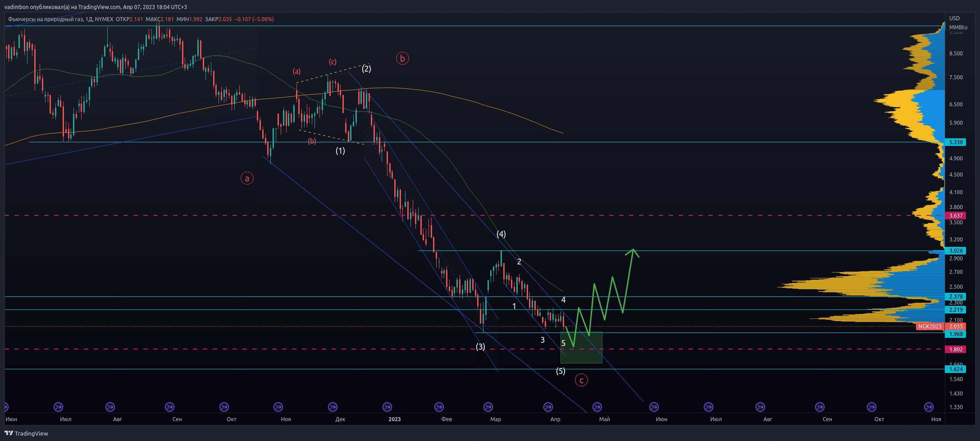Select the event marker icon above Окт 2022
Image resolution: width=980 pixels, height=441 pixels.
coord(224,407)
